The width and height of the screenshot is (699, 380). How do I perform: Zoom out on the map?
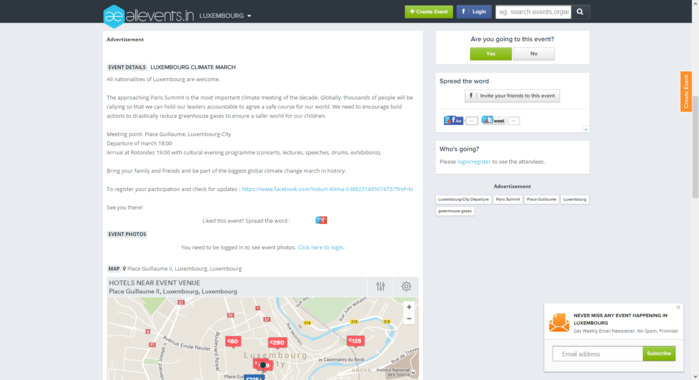click(x=409, y=318)
